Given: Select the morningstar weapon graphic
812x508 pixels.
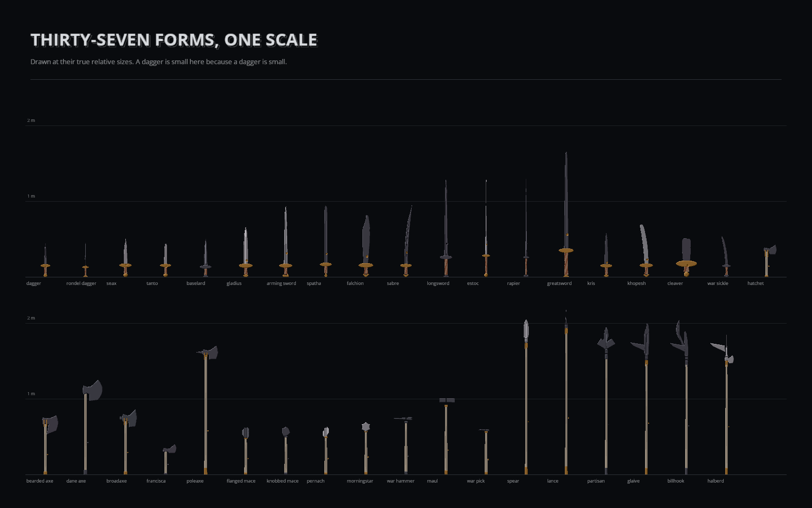Looking at the screenshot, I should [365, 448].
